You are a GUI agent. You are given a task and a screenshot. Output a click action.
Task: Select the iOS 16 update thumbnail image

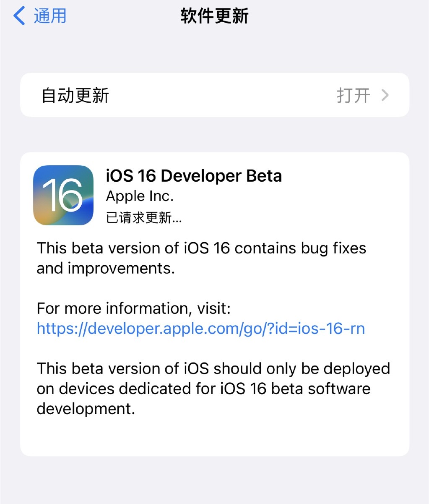click(x=63, y=195)
